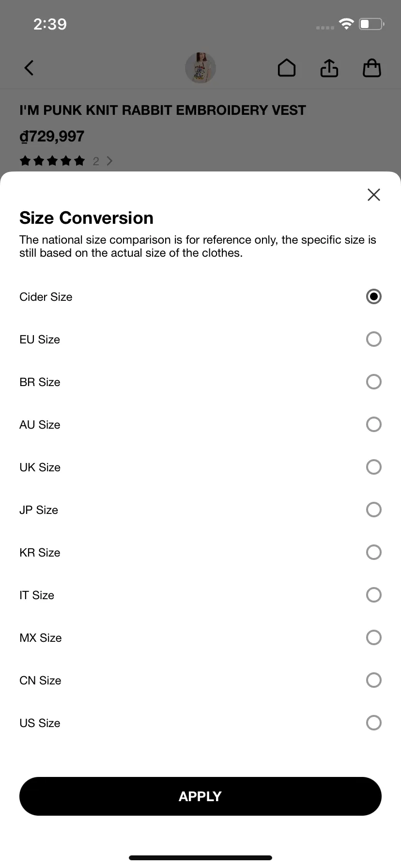The height and width of the screenshot is (868, 401).
Task: Open the shopping bag icon
Action: click(372, 68)
